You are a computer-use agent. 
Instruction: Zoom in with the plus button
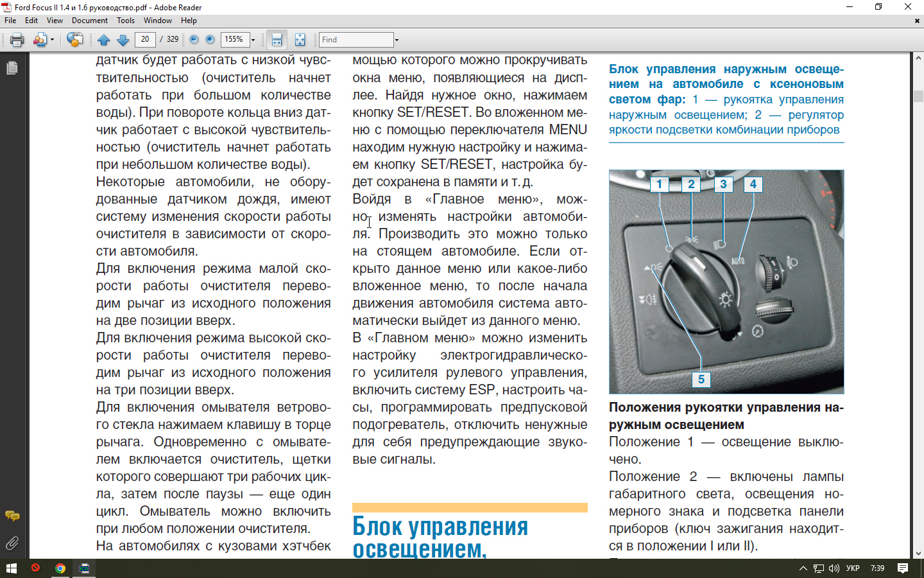210,40
